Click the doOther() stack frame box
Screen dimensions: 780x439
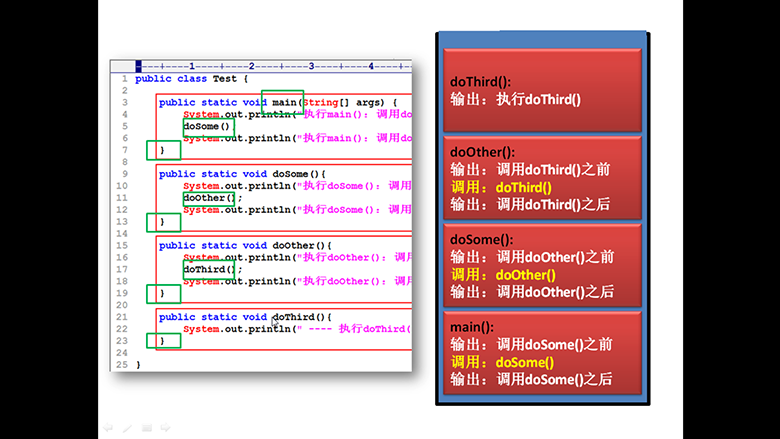543,178
